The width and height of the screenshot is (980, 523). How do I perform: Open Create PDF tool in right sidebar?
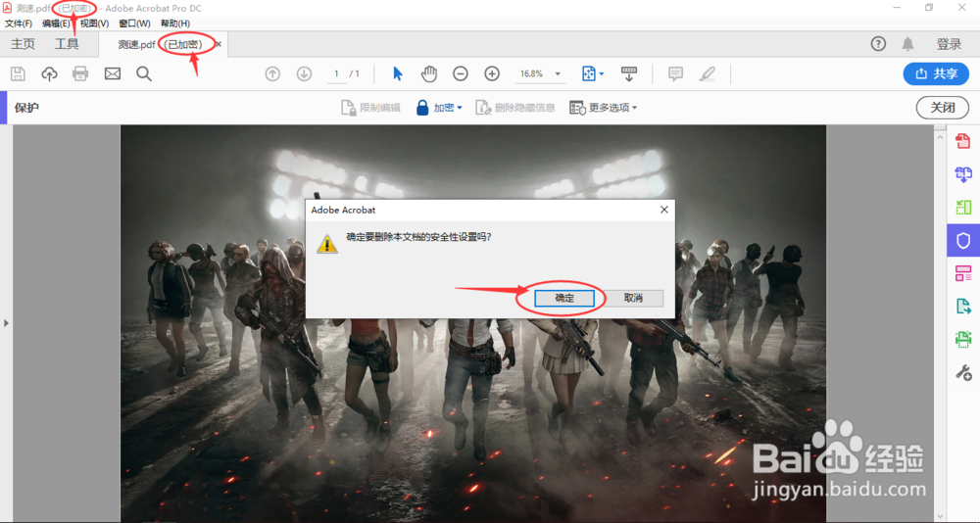pyautogui.click(x=963, y=141)
